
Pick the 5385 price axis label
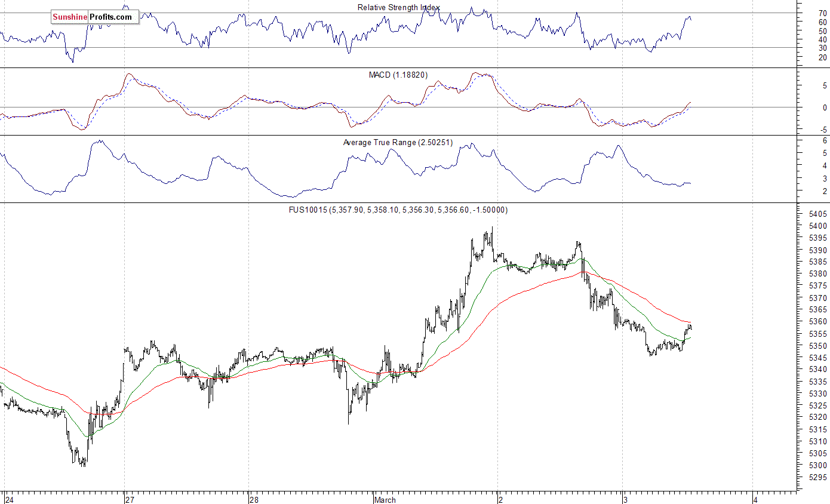pyautogui.click(x=818, y=262)
